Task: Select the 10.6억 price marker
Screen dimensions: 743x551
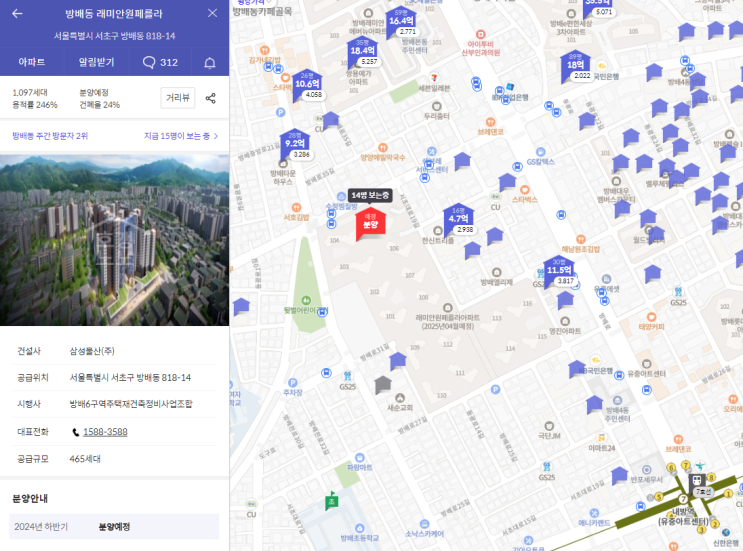Action: [308, 86]
